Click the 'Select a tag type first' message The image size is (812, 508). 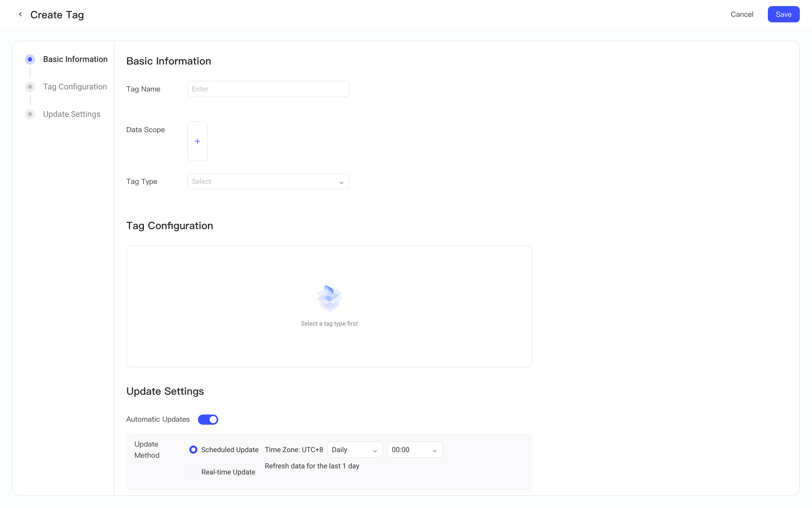coord(329,324)
